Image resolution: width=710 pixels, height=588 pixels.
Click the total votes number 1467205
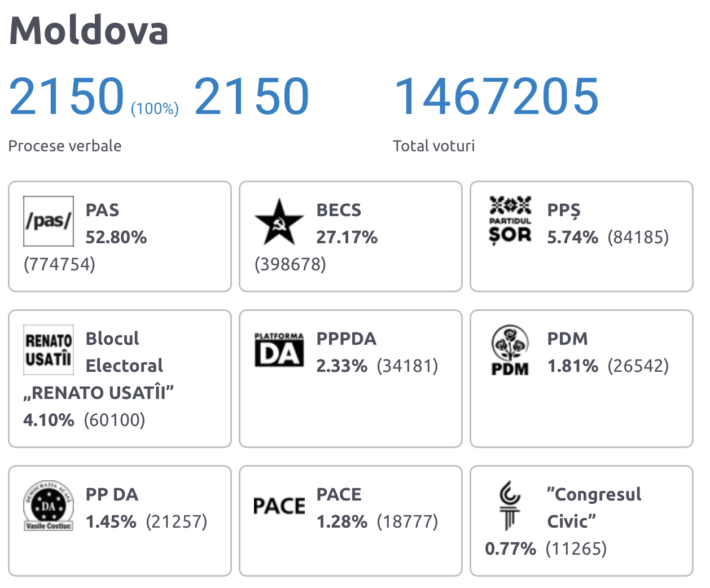496,96
